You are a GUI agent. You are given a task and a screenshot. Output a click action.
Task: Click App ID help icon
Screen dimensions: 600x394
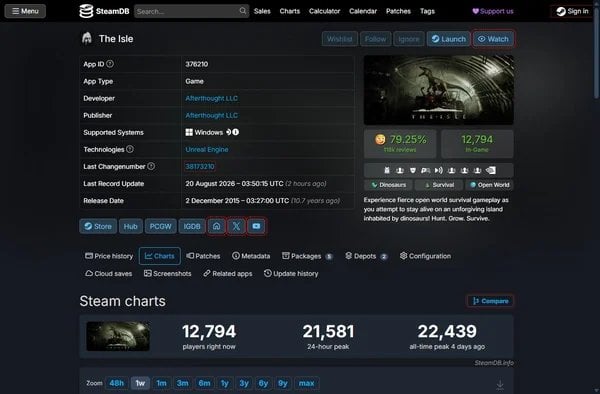(x=110, y=64)
